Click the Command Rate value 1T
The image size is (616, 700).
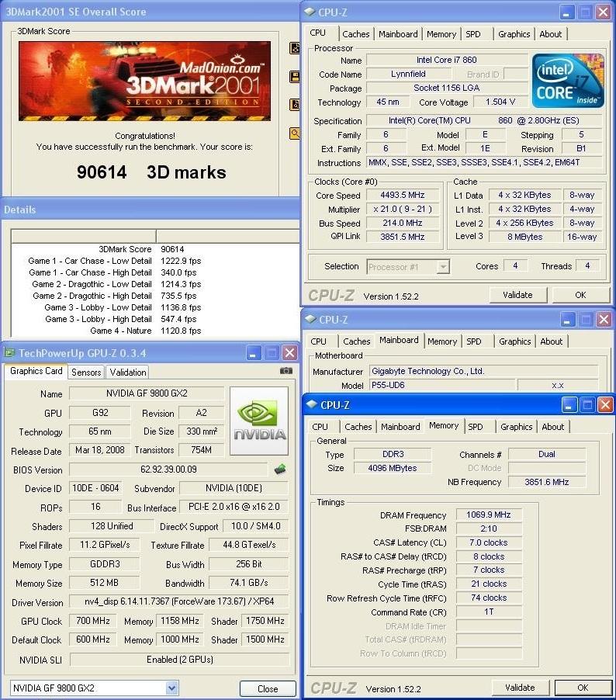(x=488, y=612)
